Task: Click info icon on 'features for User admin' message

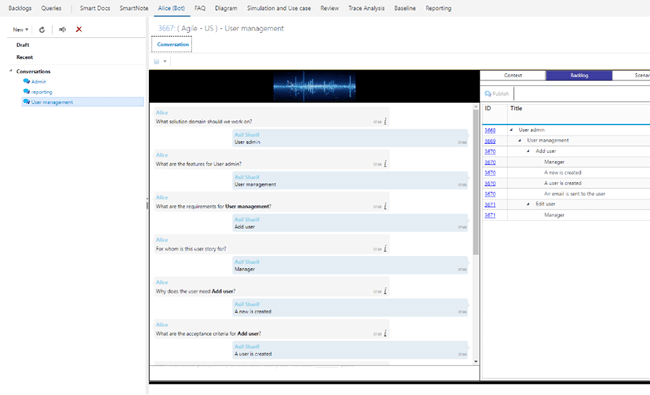Action: point(386,164)
